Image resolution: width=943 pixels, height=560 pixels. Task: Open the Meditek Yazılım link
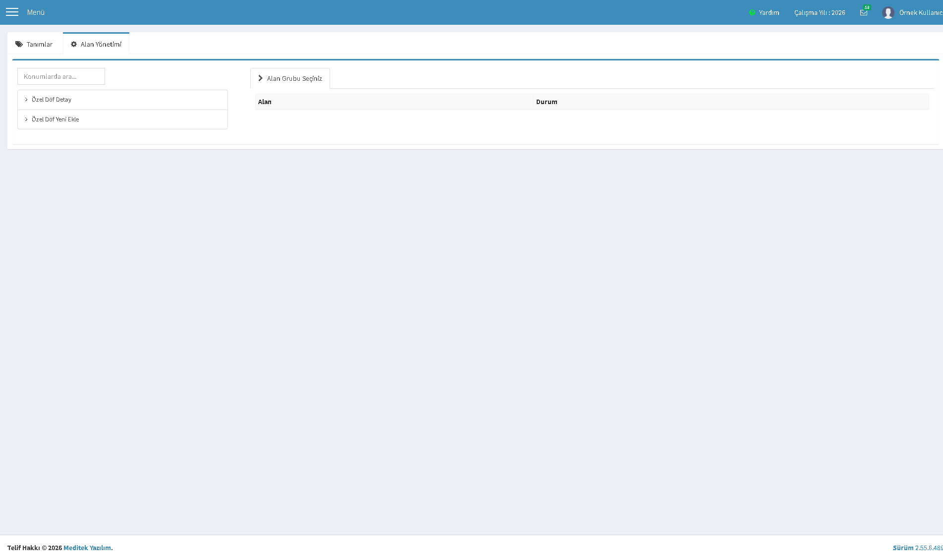point(87,548)
